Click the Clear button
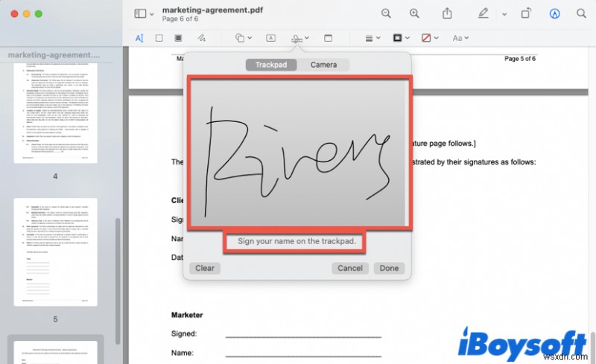This screenshot has height=364, width=596. pos(205,268)
